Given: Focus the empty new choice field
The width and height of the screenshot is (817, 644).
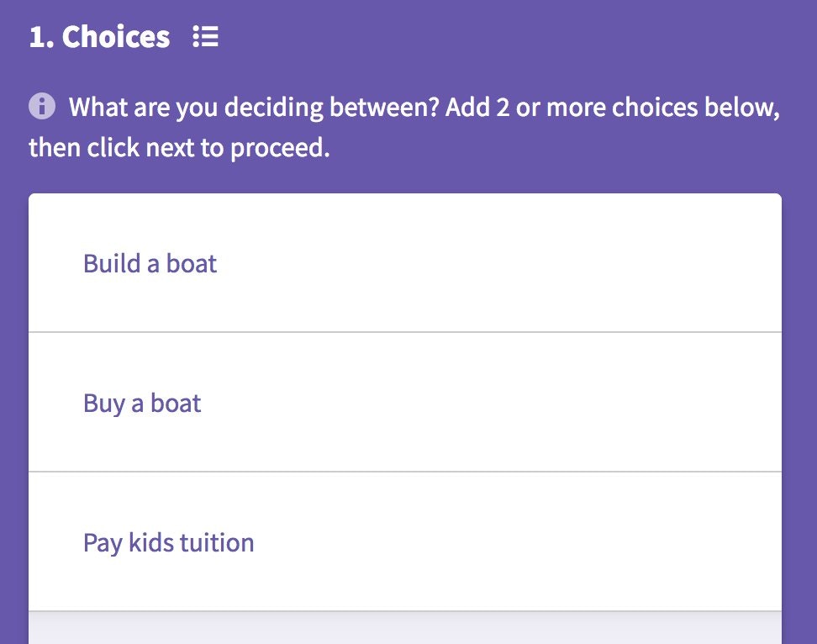Looking at the screenshot, I should pos(404,629).
